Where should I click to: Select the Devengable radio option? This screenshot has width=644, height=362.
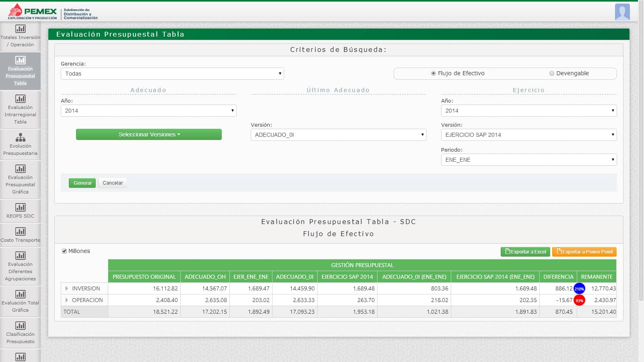point(552,73)
